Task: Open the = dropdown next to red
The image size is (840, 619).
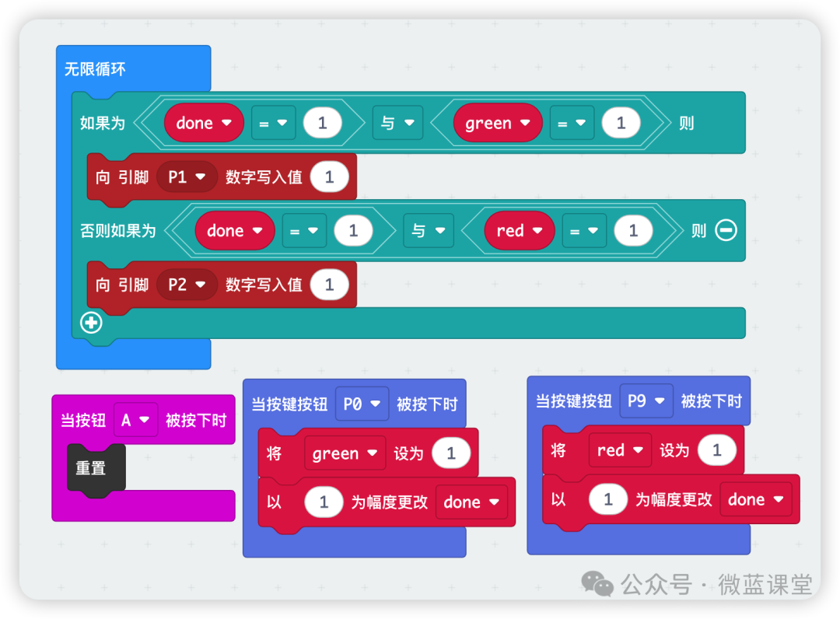Action: [584, 231]
